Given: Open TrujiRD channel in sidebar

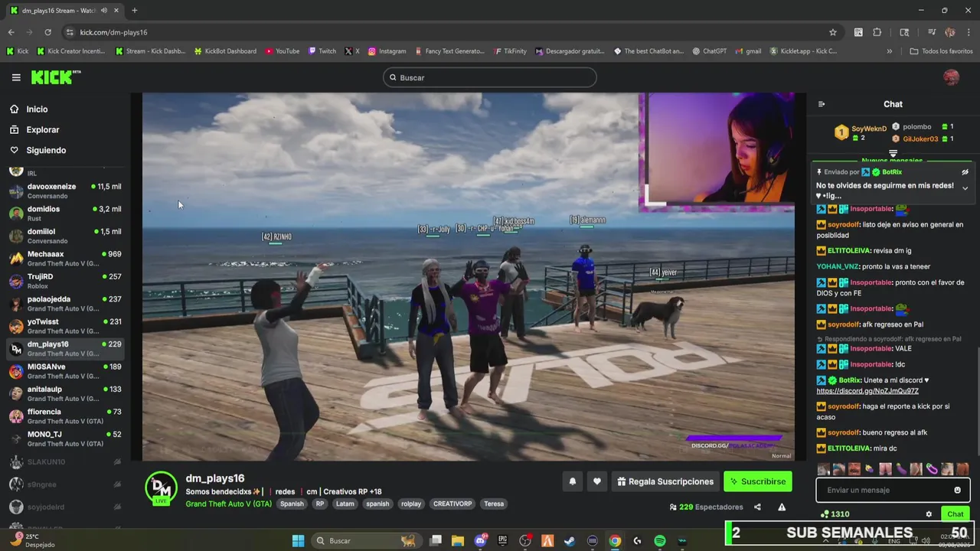Looking at the screenshot, I should point(65,281).
